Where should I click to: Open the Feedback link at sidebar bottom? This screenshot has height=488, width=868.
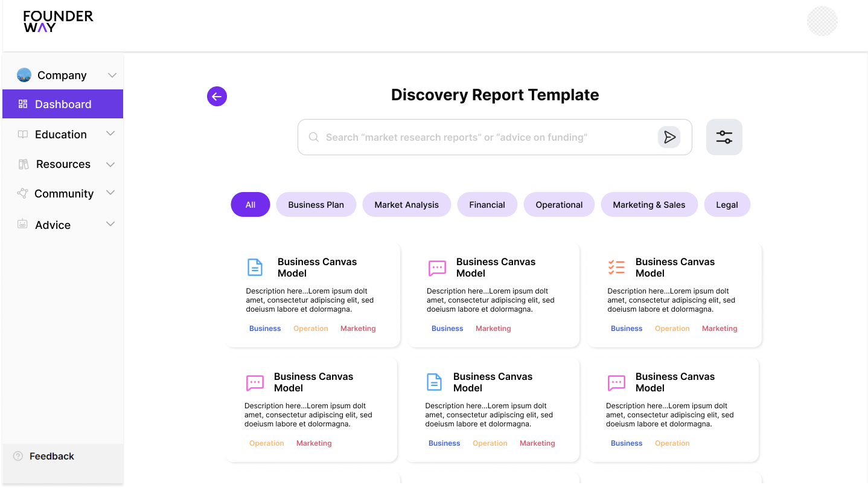[x=51, y=456]
